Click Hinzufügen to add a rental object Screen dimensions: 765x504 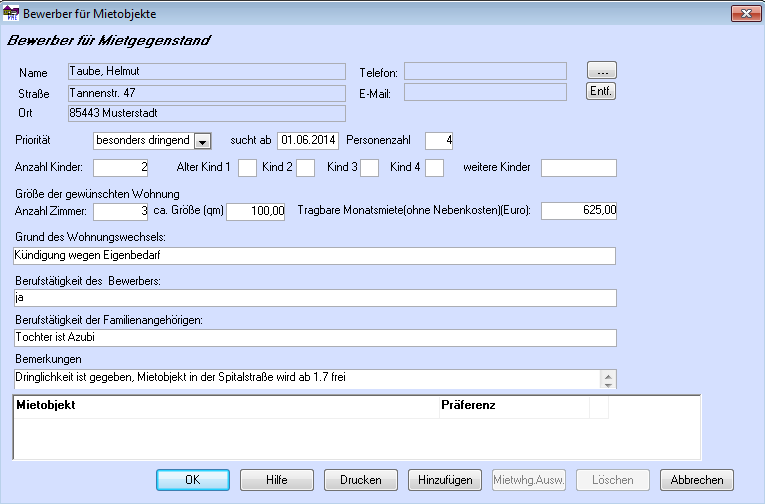pos(445,480)
